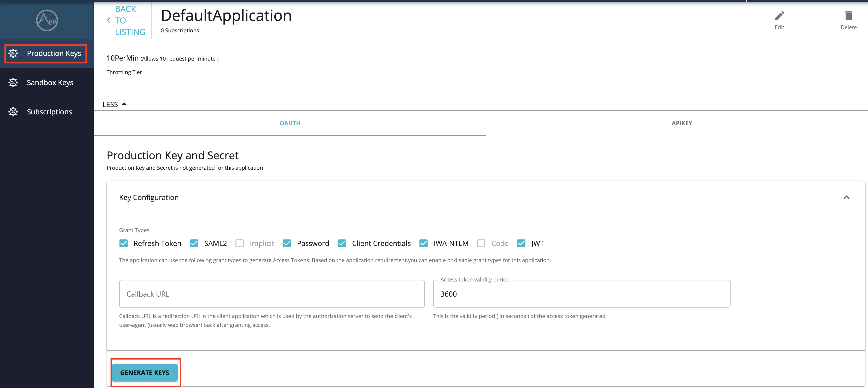Viewport: 868px width, 388px height.
Task: Click inside the Callback URL field
Action: coord(271,294)
